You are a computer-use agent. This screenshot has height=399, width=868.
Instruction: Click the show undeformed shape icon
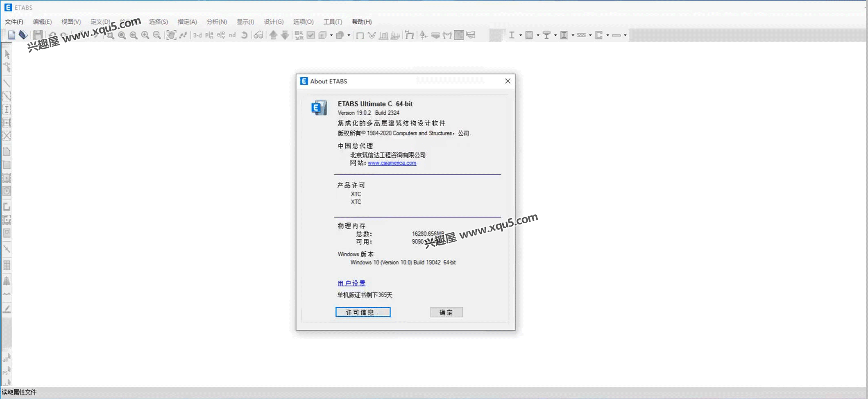click(x=360, y=35)
